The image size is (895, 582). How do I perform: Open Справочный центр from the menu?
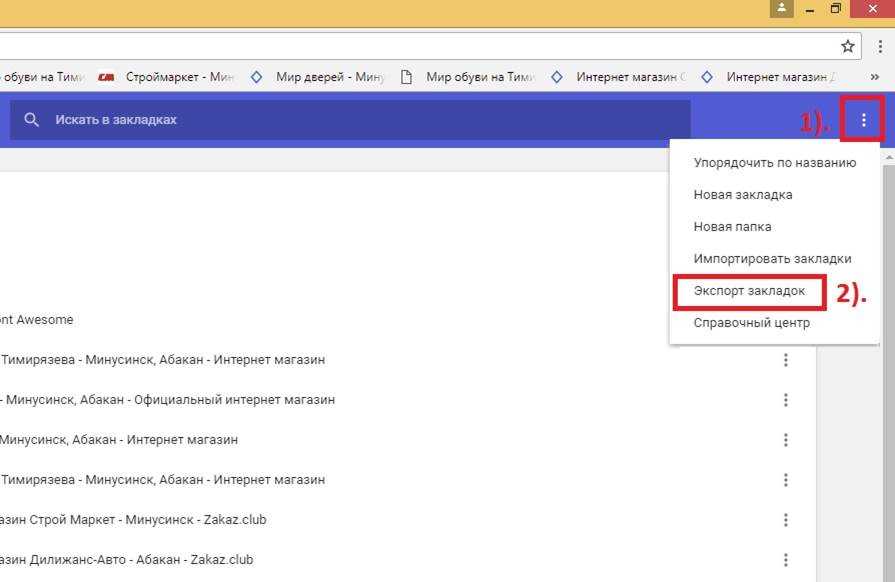click(x=751, y=323)
